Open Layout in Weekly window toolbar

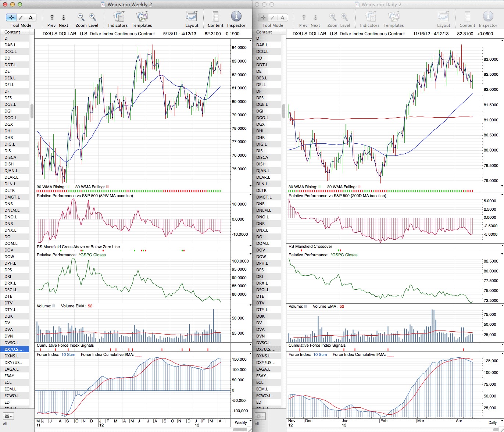click(192, 17)
